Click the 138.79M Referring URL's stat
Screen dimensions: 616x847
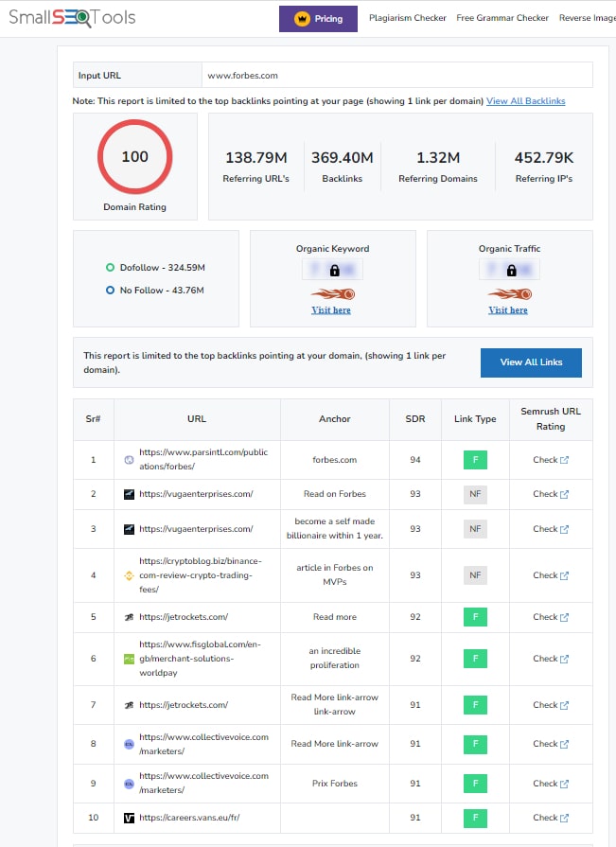click(255, 167)
